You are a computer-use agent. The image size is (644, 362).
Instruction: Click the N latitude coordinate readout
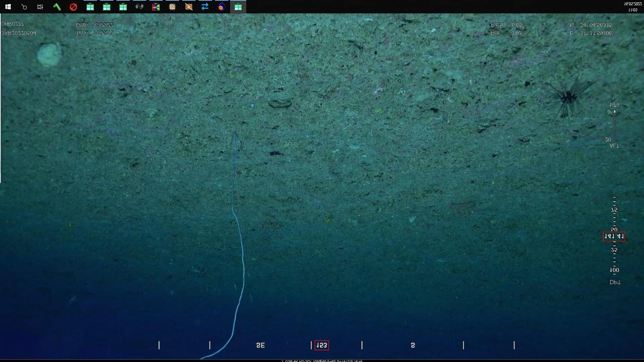[591, 25]
